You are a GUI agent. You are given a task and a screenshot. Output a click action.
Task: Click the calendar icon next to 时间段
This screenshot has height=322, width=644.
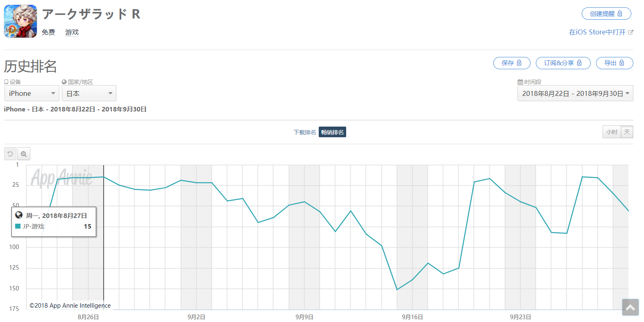click(520, 82)
